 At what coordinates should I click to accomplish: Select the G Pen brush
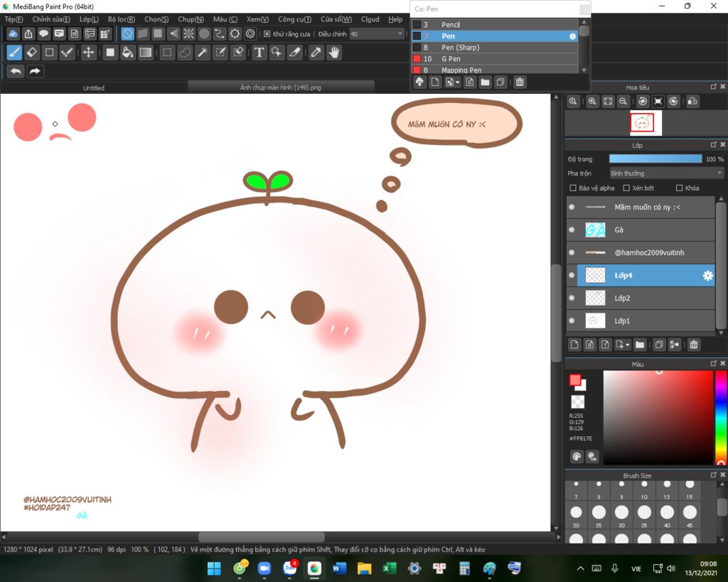pos(495,59)
